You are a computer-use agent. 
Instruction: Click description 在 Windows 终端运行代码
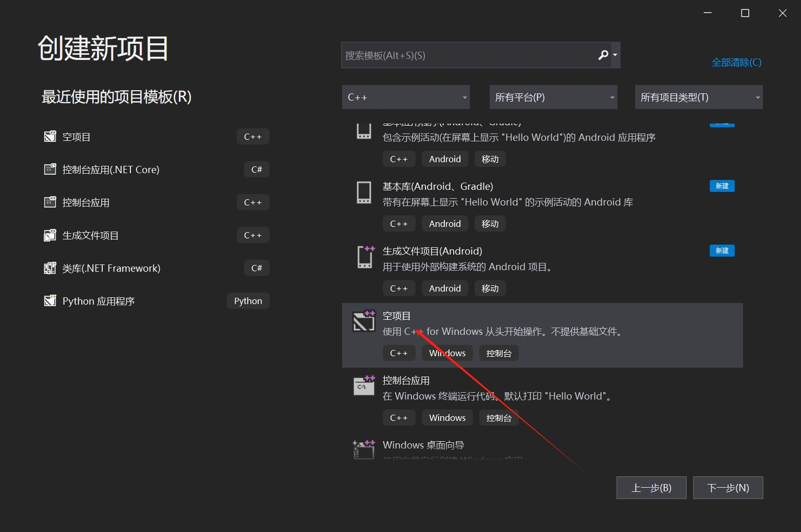pyautogui.click(x=497, y=396)
